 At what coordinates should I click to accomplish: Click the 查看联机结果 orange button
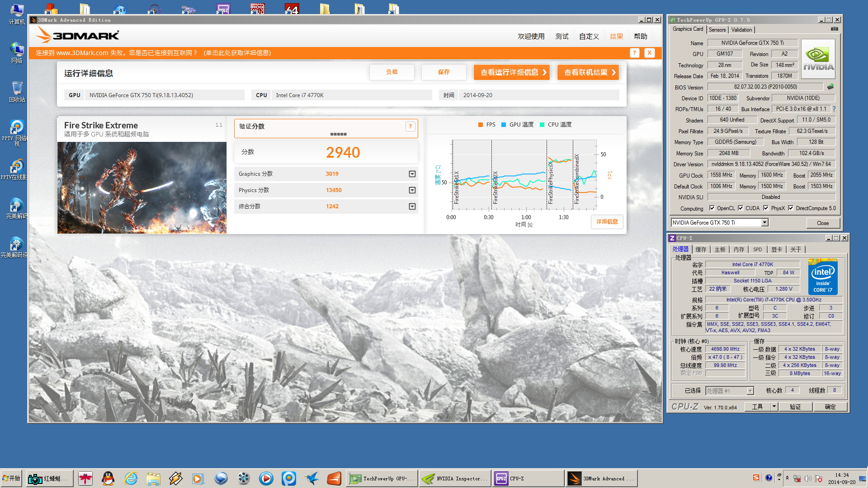click(x=588, y=72)
